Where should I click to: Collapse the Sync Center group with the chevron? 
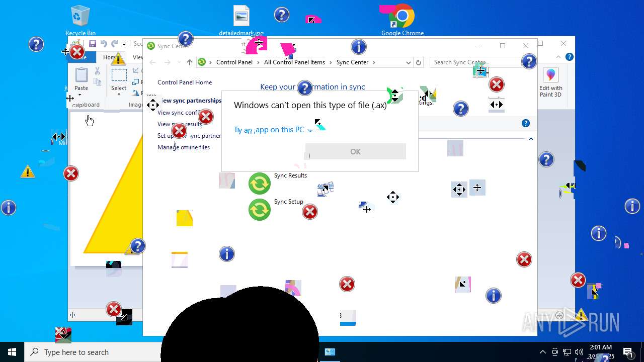pyautogui.click(x=531, y=139)
